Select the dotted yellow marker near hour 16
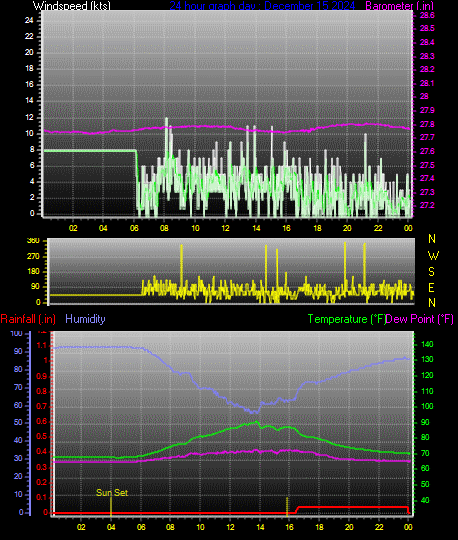This screenshot has width=458, height=540. [287, 506]
